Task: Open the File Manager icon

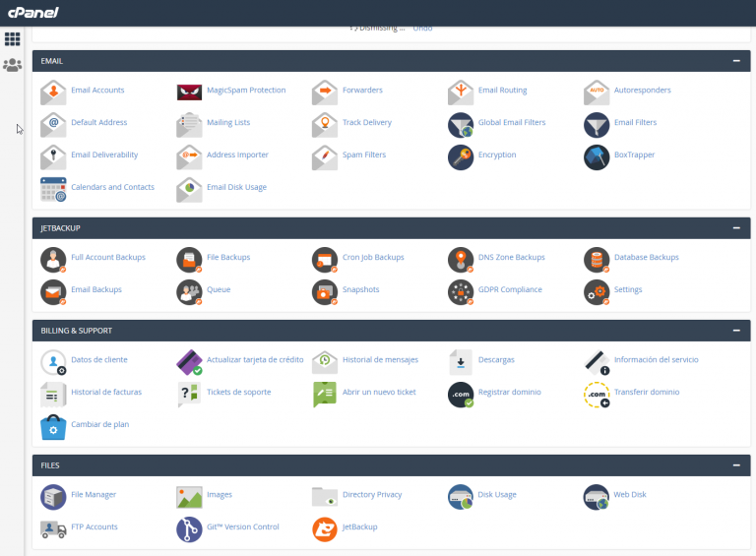Action: [x=53, y=495]
